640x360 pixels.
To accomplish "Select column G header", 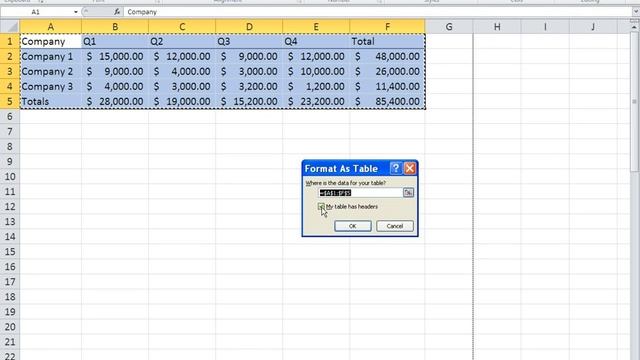I will coord(449,27).
